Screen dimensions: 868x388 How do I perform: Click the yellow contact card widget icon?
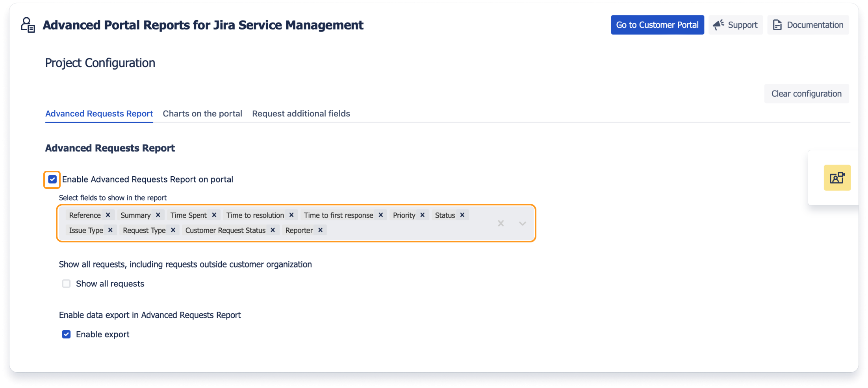837,178
